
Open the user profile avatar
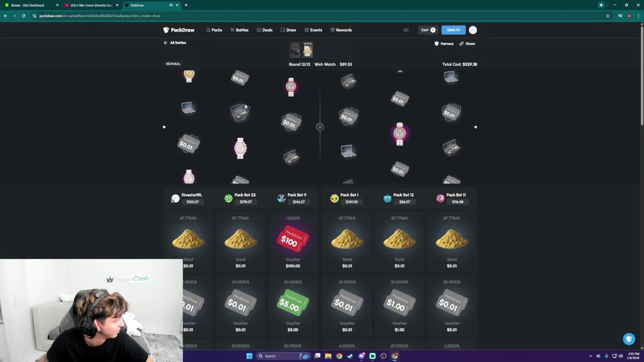click(x=472, y=30)
